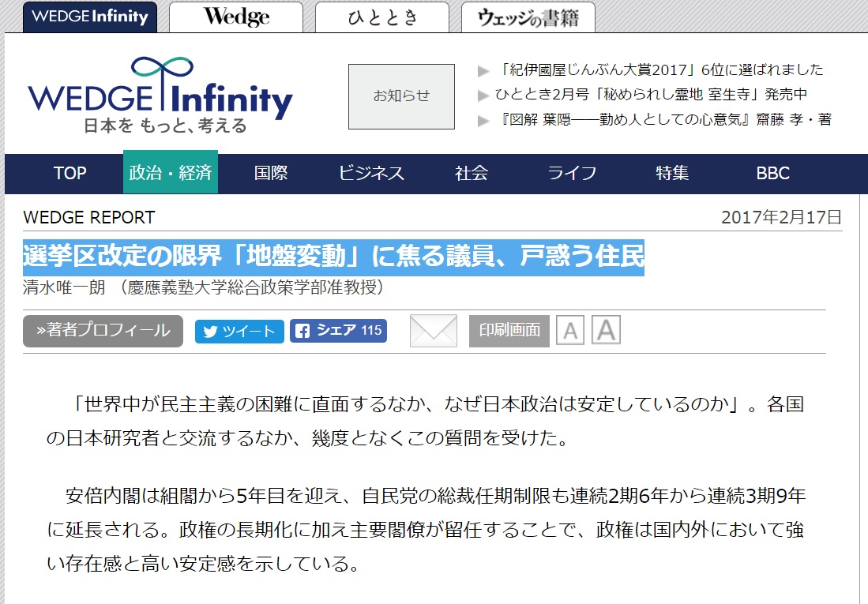Click the お知らせ notice box
This screenshot has width=868, height=604.
(x=401, y=96)
